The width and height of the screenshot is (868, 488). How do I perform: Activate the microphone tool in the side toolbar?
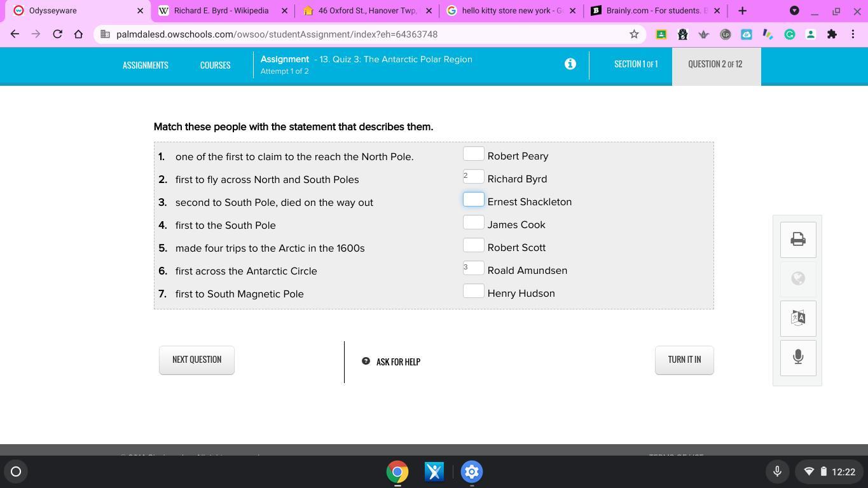pos(798,358)
